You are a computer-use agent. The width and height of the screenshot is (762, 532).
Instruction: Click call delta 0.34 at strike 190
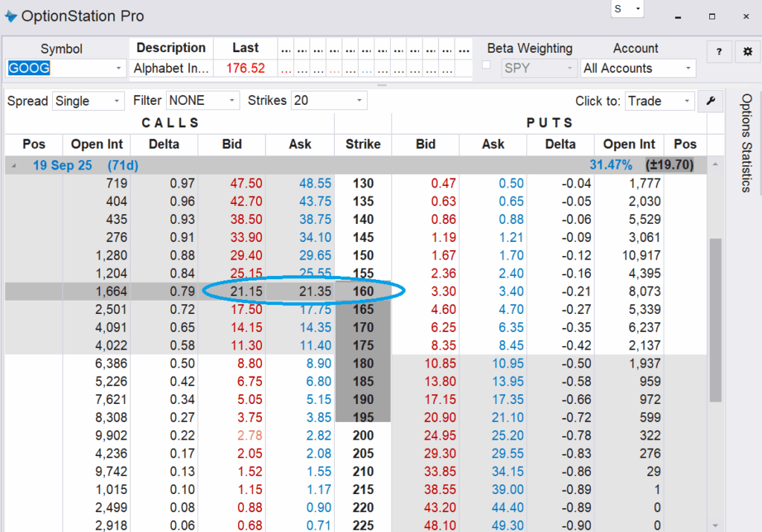point(182,400)
